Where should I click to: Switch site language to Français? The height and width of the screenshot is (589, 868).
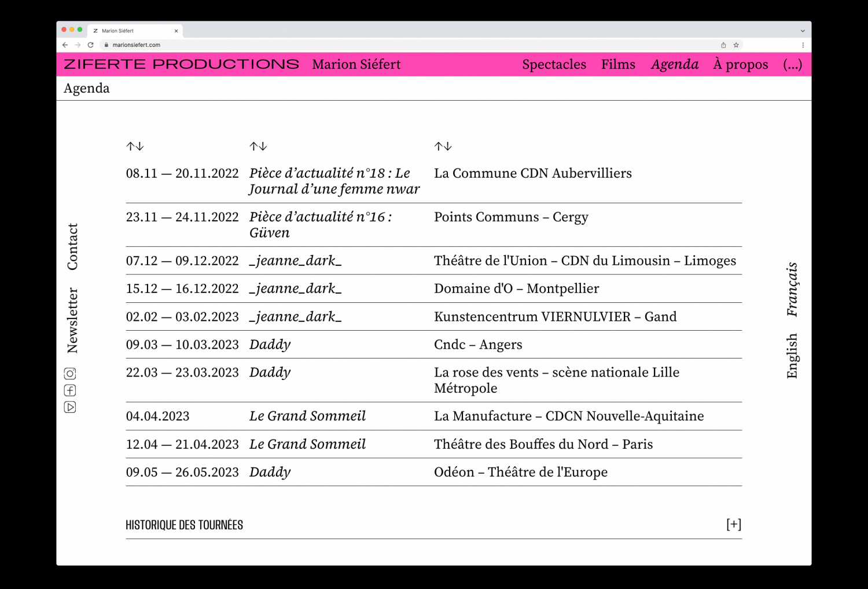pos(792,290)
